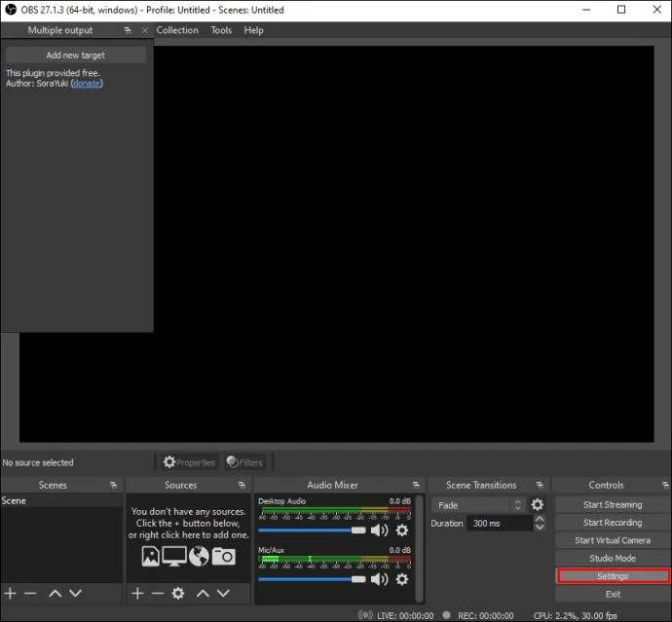Open Fade transition properties gear
This screenshot has width=672, height=622.
click(x=538, y=504)
